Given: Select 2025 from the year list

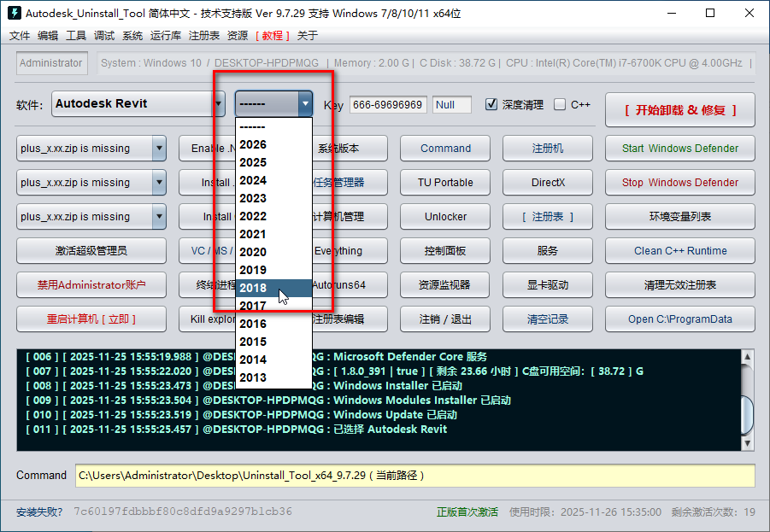Looking at the screenshot, I should (273, 162).
